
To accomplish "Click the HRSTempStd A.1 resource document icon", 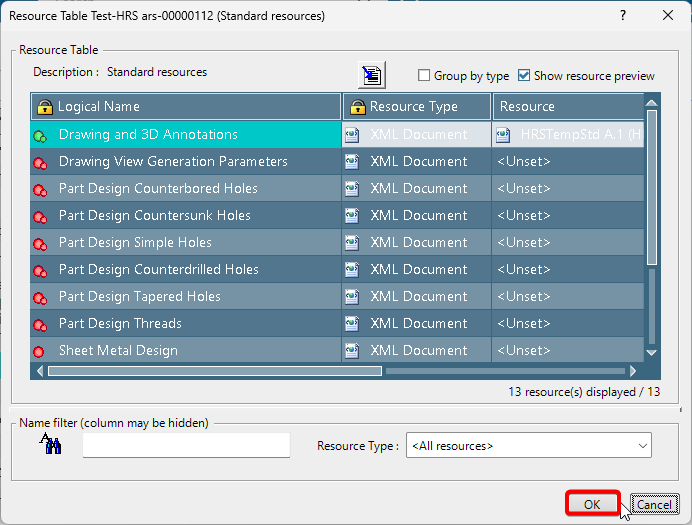I will click(x=503, y=135).
